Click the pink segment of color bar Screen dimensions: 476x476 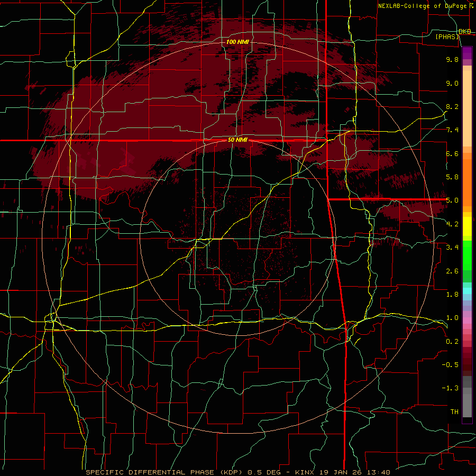point(467,321)
